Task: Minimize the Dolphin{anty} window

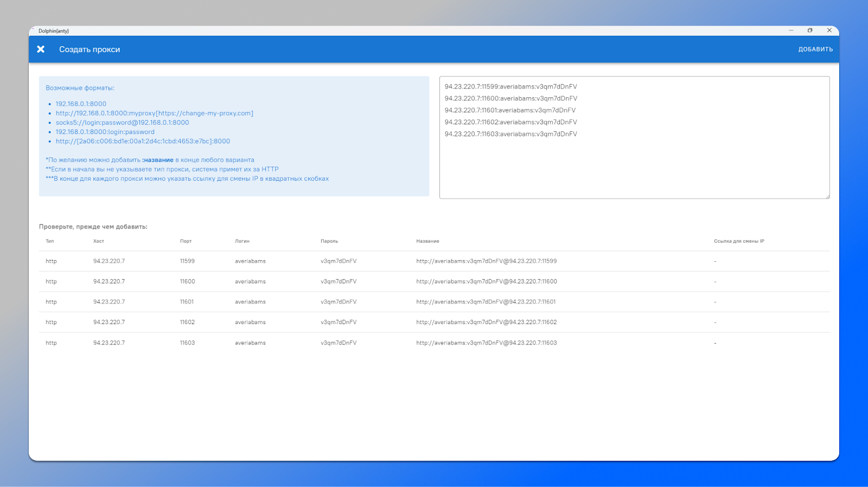Action: click(x=791, y=30)
